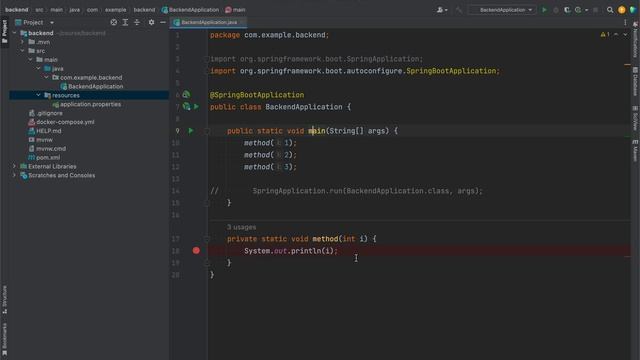This screenshot has width=640, height=360.
Task: Select pom.xml file
Action: [x=44, y=158]
